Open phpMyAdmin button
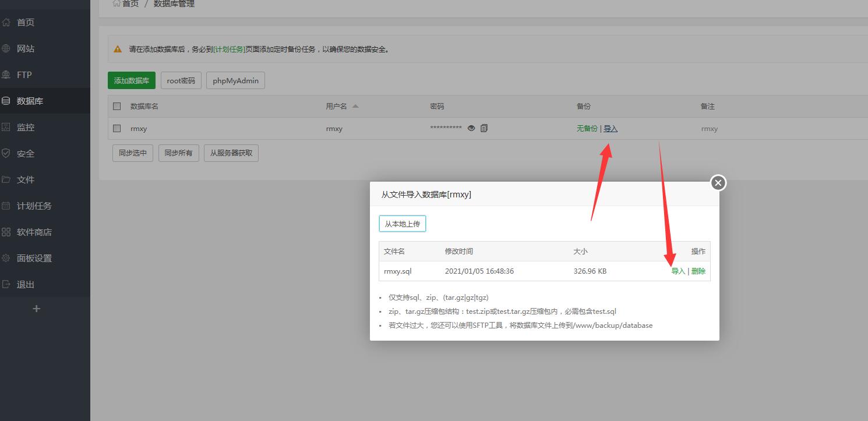The width and height of the screenshot is (868, 421). click(235, 80)
